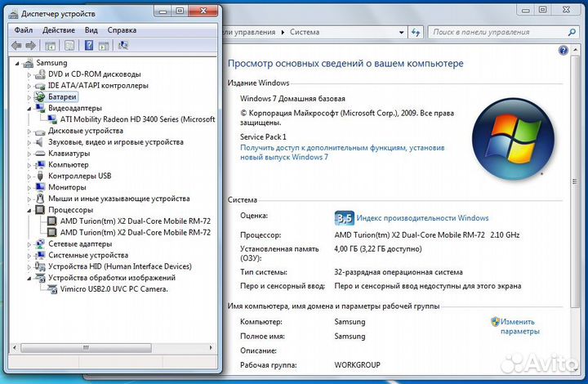Open Индекс производительности Windows link
The height and width of the screenshot is (384, 588).
(423, 218)
